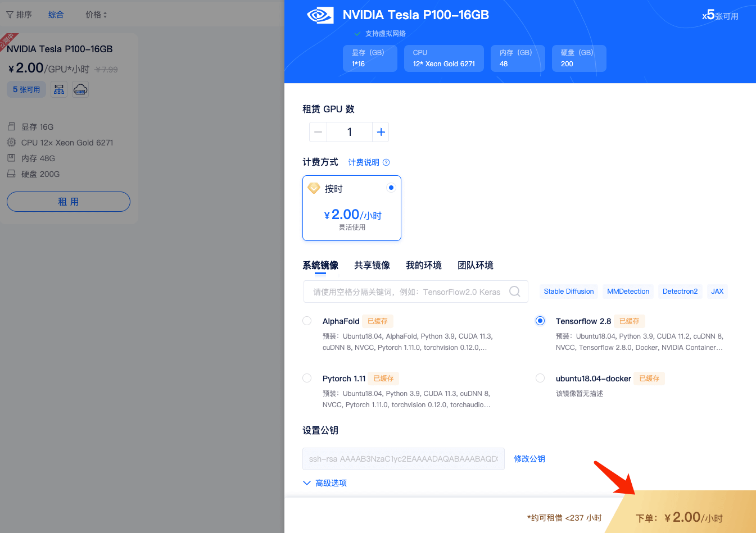
Task: Click the 显存 16G memory chip icon
Action: (11, 126)
